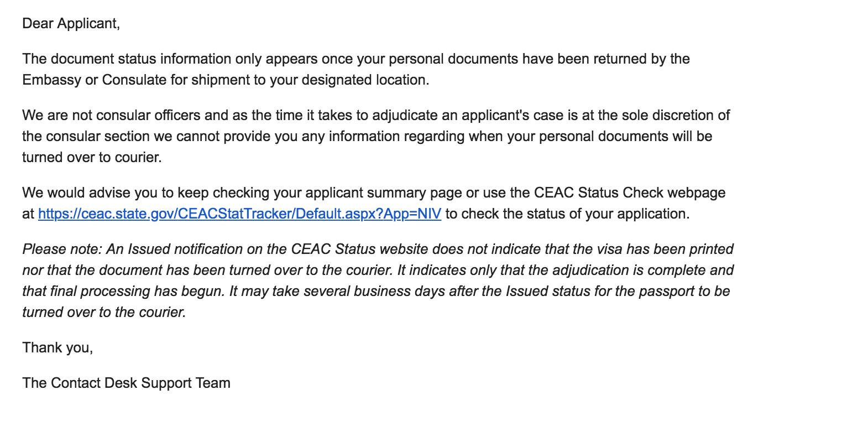Click the 'Dear Applicant,' greeting line

pos(71,23)
